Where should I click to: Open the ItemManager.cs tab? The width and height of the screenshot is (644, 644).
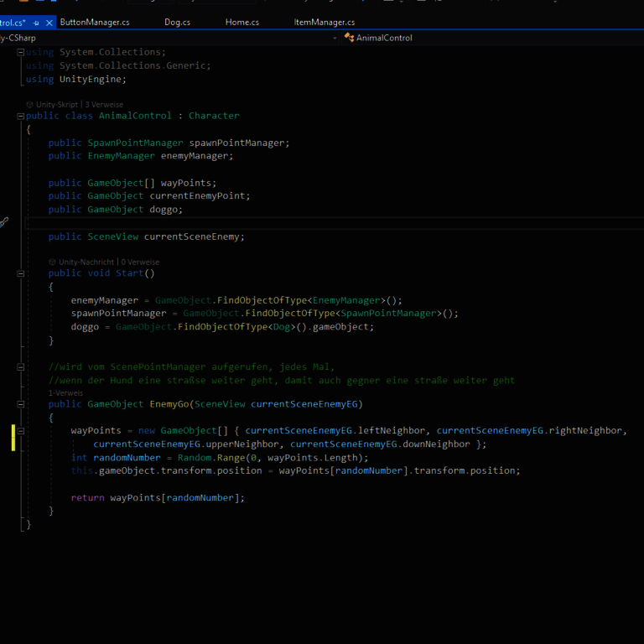click(x=325, y=22)
